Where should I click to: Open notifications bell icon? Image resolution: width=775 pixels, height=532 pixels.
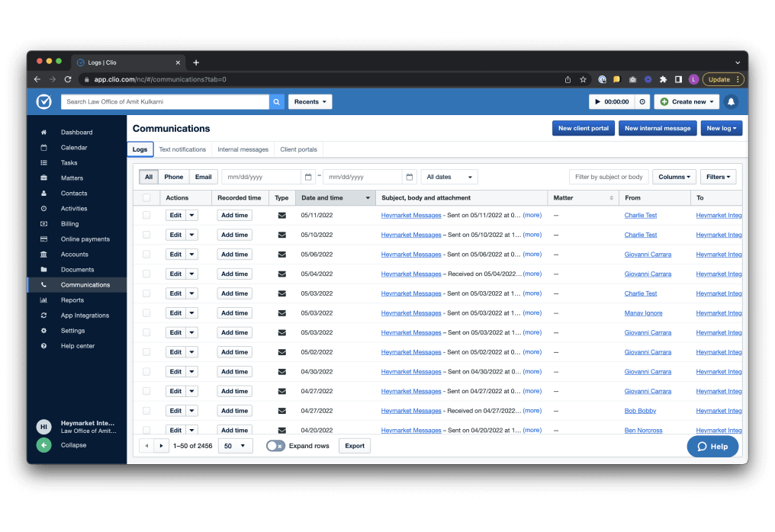coord(731,102)
